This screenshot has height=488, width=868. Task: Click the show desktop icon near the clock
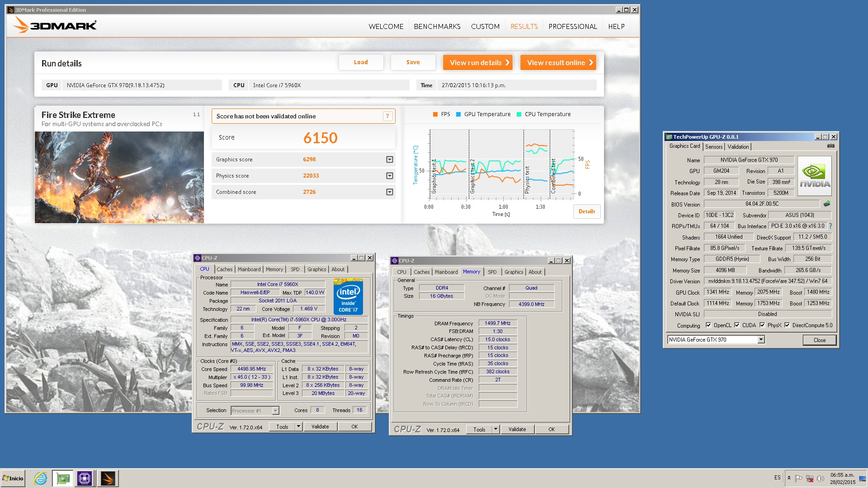click(x=863, y=479)
